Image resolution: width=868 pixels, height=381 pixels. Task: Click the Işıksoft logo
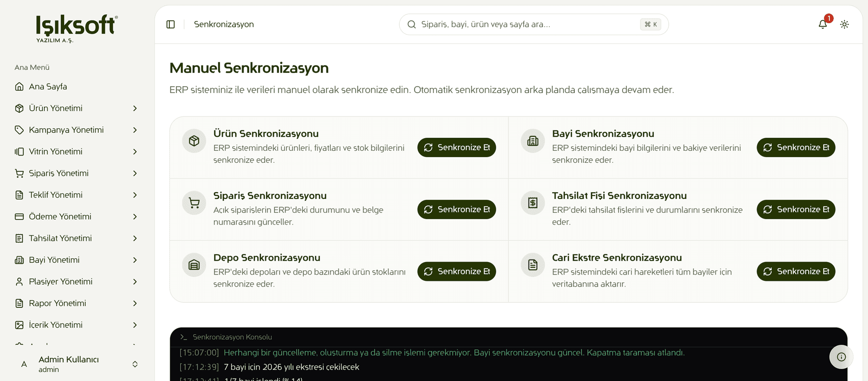[x=77, y=28]
